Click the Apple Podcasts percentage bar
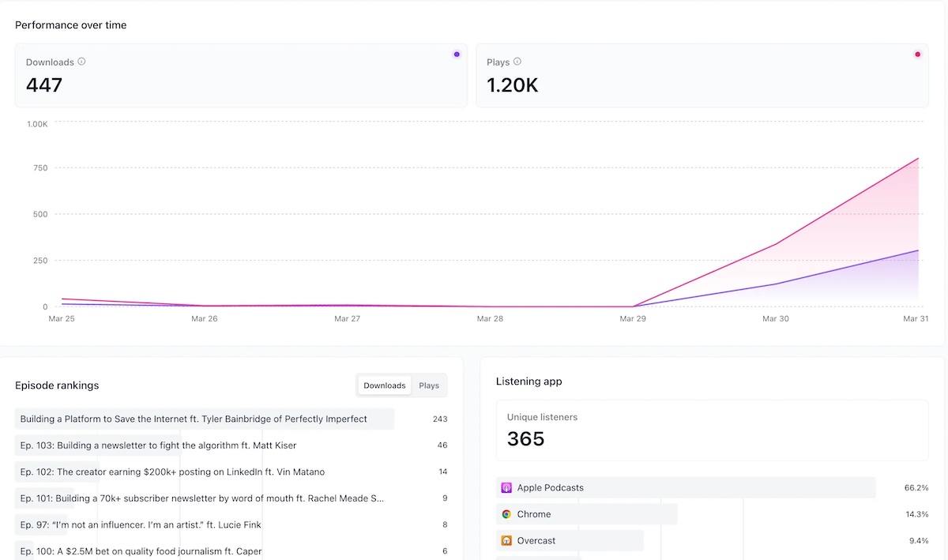 tap(687, 487)
